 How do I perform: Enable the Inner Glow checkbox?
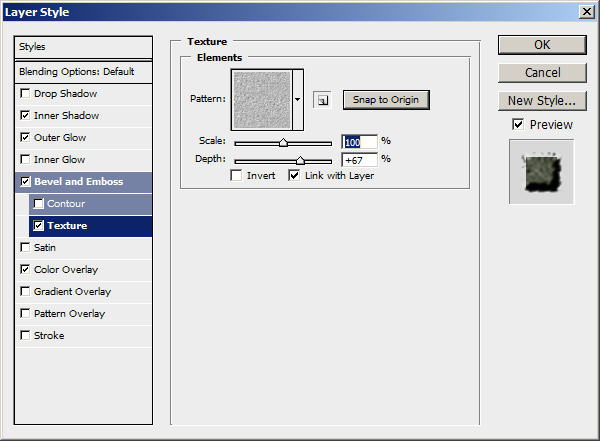(25, 159)
